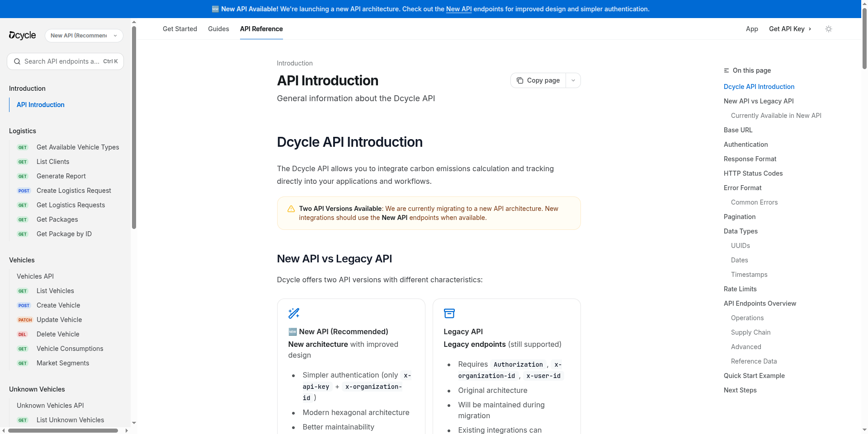Jump to Base URL section
The height and width of the screenshot is (434, 868).
[738, 130]
